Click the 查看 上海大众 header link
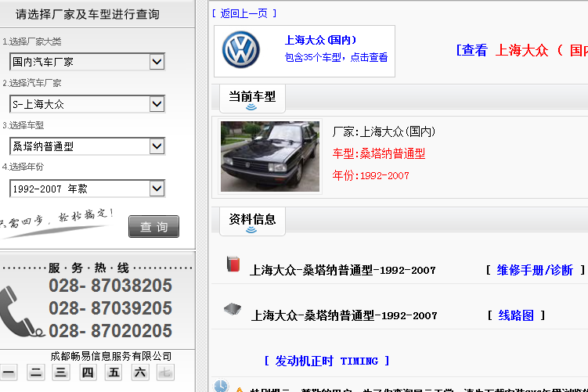The width and height of the screenshot is (588, 392). (521, 50)
